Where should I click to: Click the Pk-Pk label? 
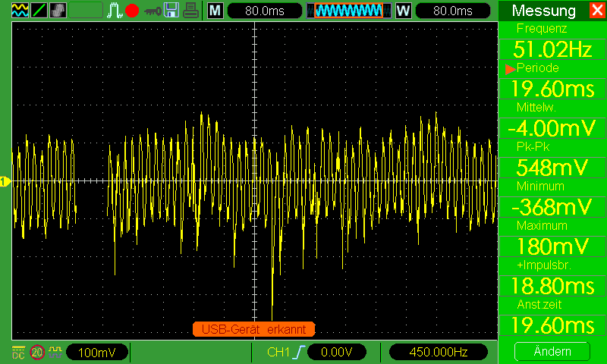[x=533, y=146]
